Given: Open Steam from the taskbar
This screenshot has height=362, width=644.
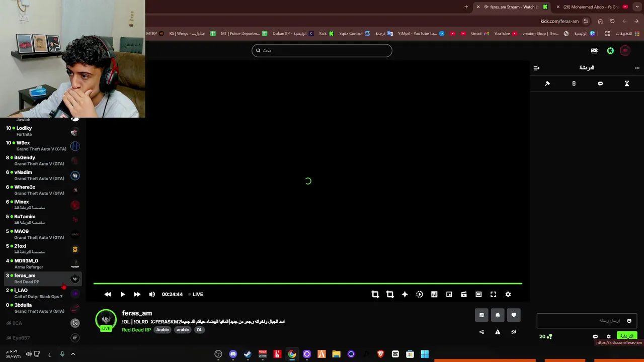Looking at the screenshot, I should click(x=248, y=354).
